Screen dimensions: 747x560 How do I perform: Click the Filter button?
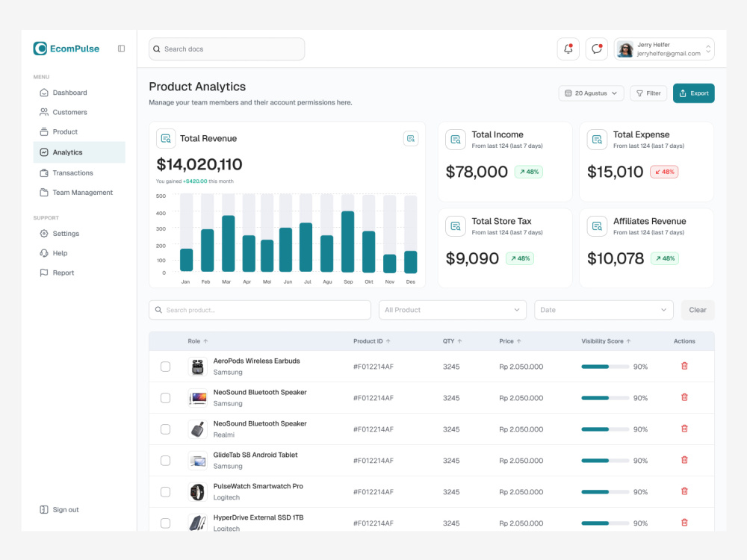pos(648,93)
